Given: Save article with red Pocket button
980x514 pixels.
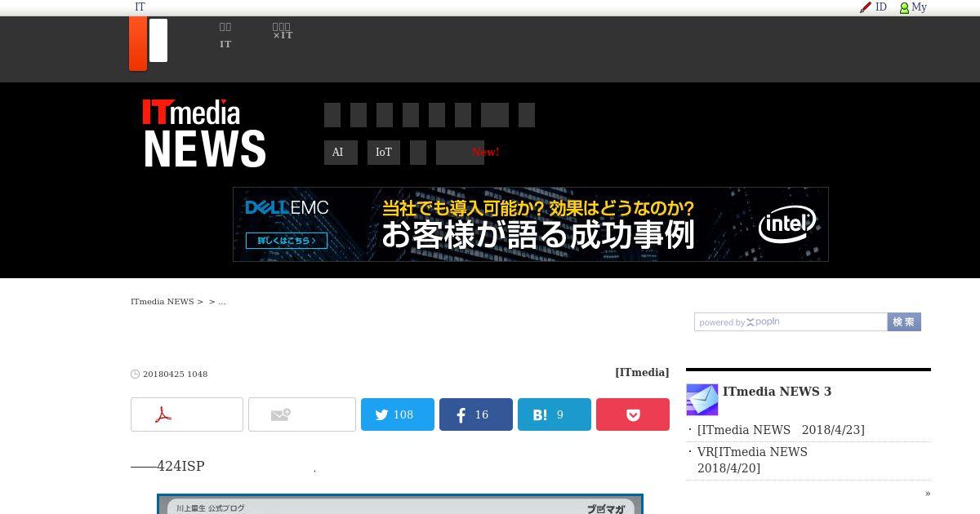Looking at the screenshot, I should point(633,414).
